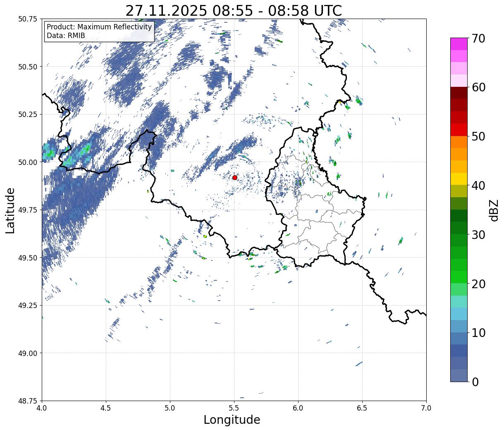Click the 50.25 latitude tick label
The height and width of the screenshot is (430, 504).
[x=28, y=115]
